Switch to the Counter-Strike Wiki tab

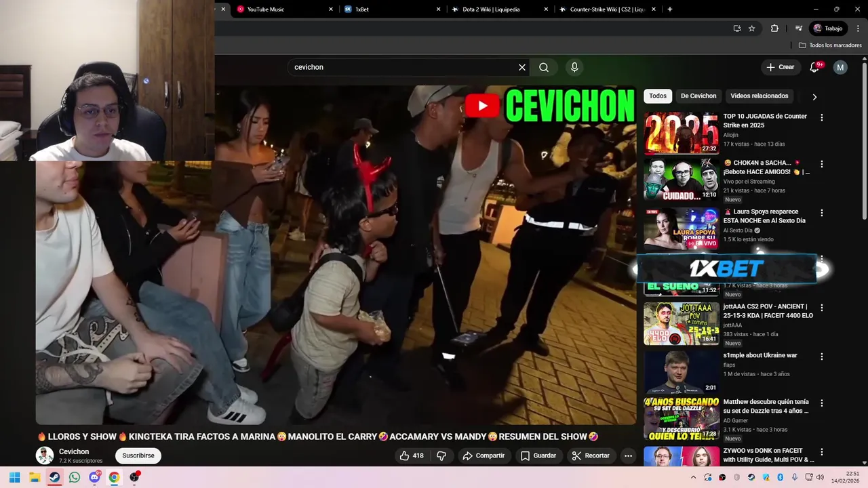[x=608, y=9]
